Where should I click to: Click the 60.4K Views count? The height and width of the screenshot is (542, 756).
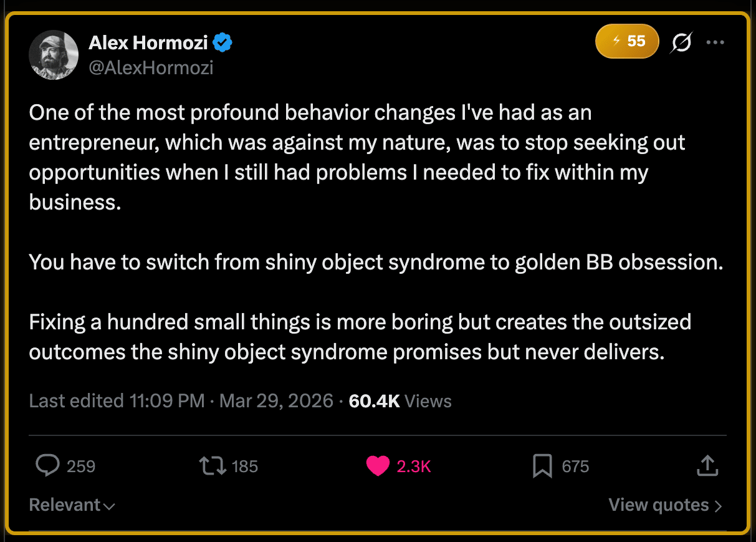tap(400, 400)
